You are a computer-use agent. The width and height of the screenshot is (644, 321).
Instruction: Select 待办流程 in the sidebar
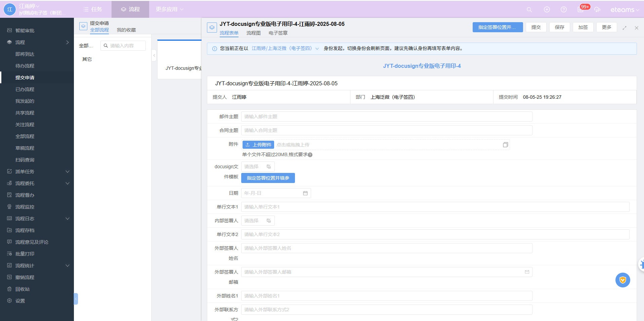click(25, 66)
